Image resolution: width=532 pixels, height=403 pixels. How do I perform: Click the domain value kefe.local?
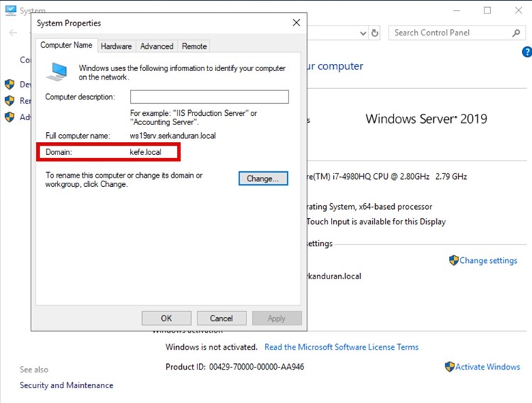coord(146,152)
